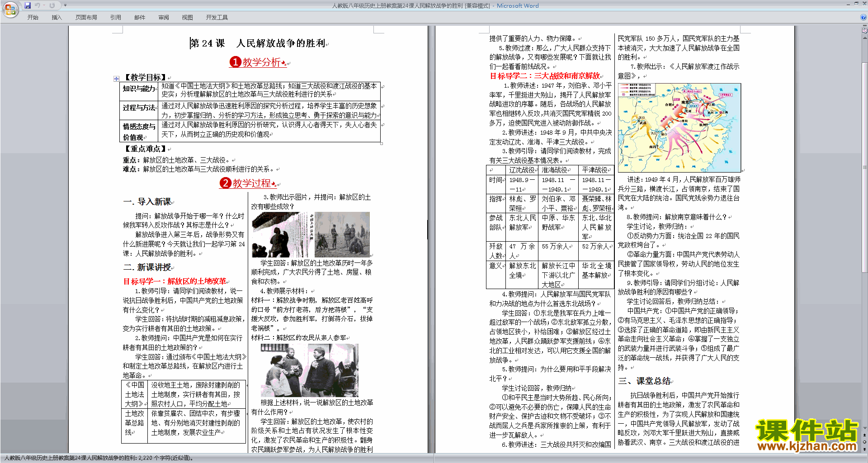868x463 pixels.
Task: Click the 意义 row label in campaigns table
Action: tap(496, 275)
